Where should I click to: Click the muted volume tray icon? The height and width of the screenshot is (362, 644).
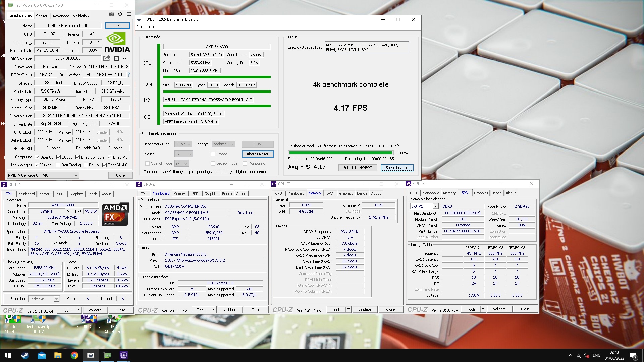pos(587,356)
